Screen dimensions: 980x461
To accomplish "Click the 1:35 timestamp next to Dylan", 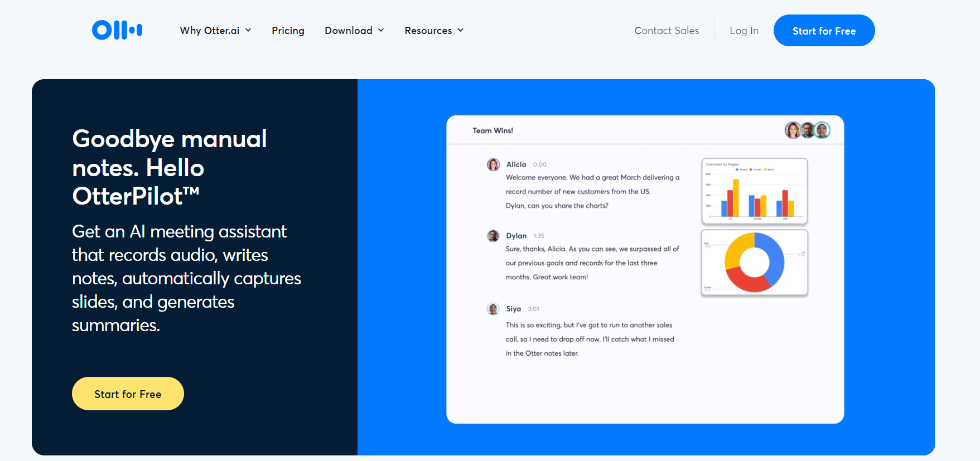I will 539,236.
